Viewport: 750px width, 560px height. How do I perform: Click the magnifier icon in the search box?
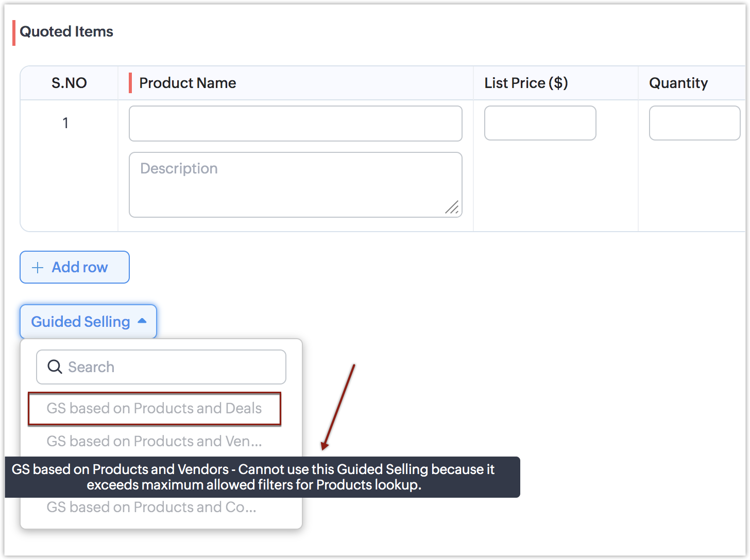54,366
